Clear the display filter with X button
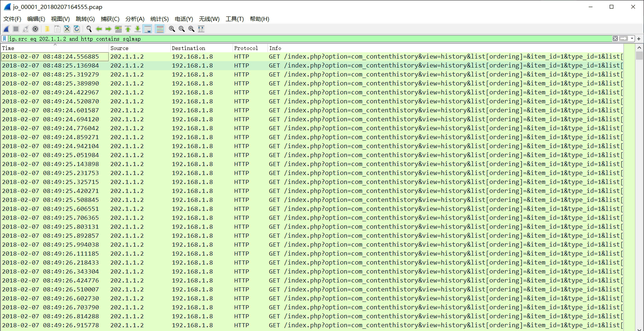Image resolution: width=644 pixels, height=331 pixels. coord(615,38)
